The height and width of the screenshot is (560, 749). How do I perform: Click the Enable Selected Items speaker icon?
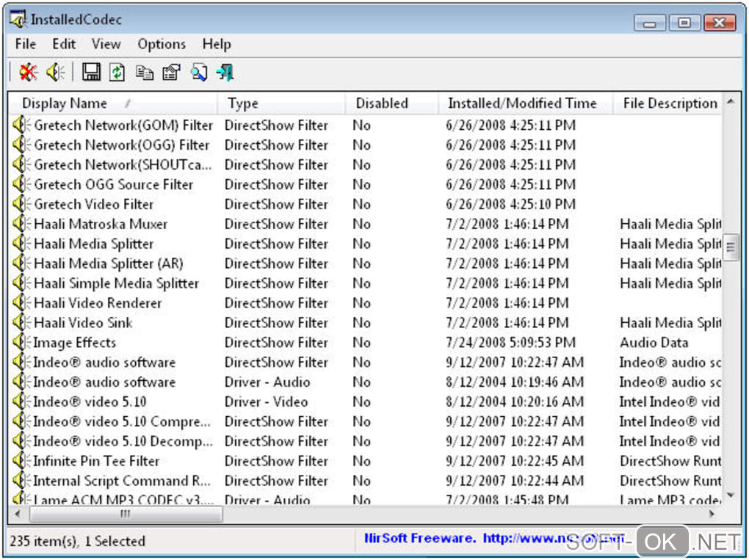[x=55, y=73]
